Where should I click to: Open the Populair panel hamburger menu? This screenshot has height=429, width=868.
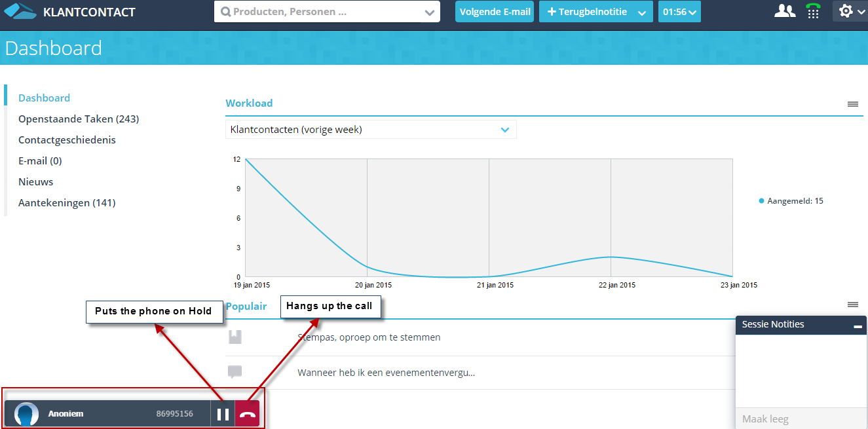coord(852,305)
